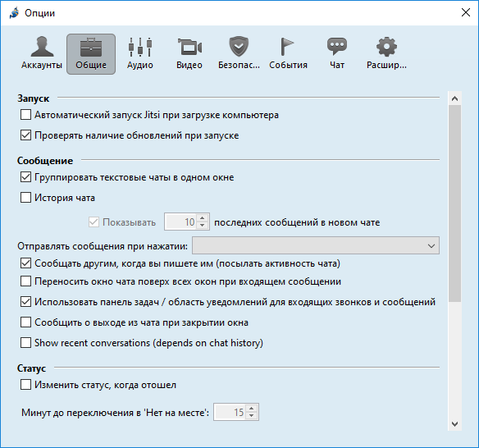This screenshot has width=479, height=448.
Task: Open the События flag section
Action: [288, 54]
